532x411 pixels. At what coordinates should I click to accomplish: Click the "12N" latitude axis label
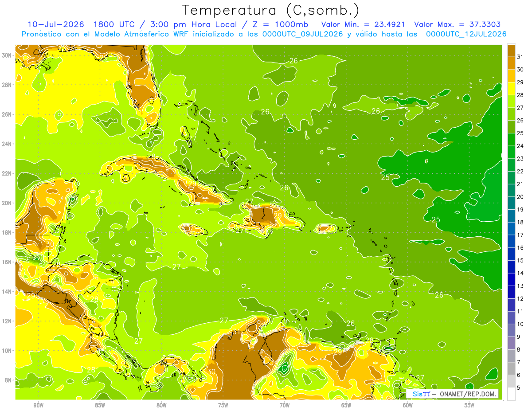[7, 321]
